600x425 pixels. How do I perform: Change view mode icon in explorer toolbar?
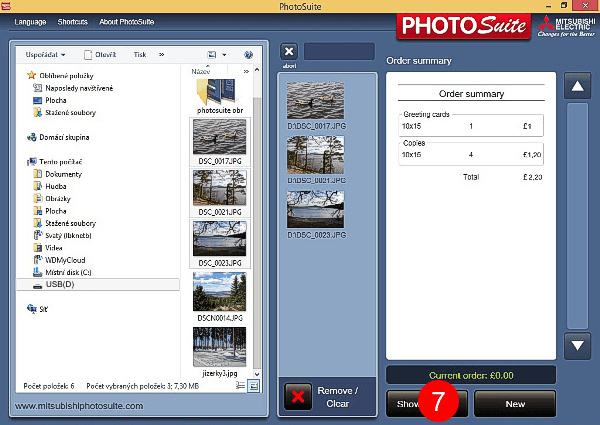click(212, 55)
